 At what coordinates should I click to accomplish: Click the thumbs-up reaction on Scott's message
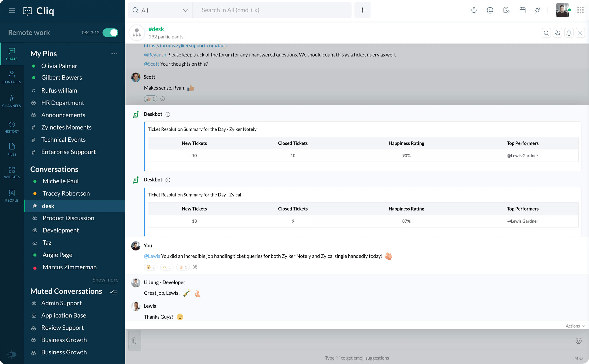tap(151, 99)
